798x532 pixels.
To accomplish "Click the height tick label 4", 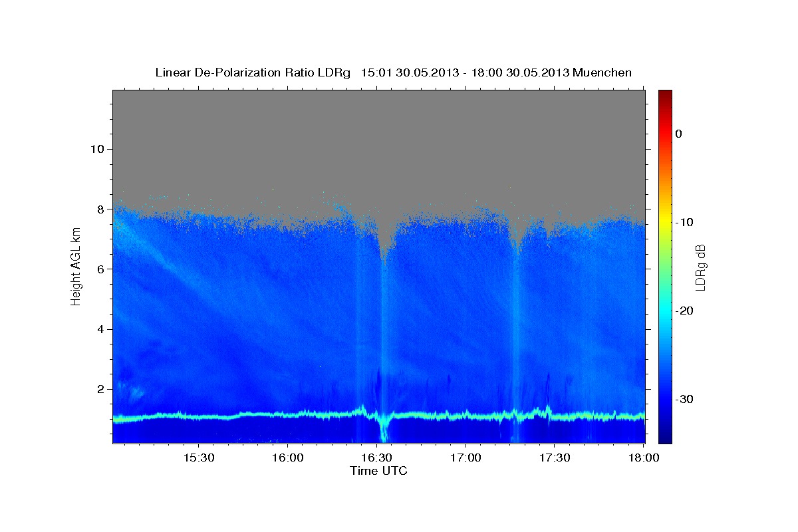I will pos(102,329).
